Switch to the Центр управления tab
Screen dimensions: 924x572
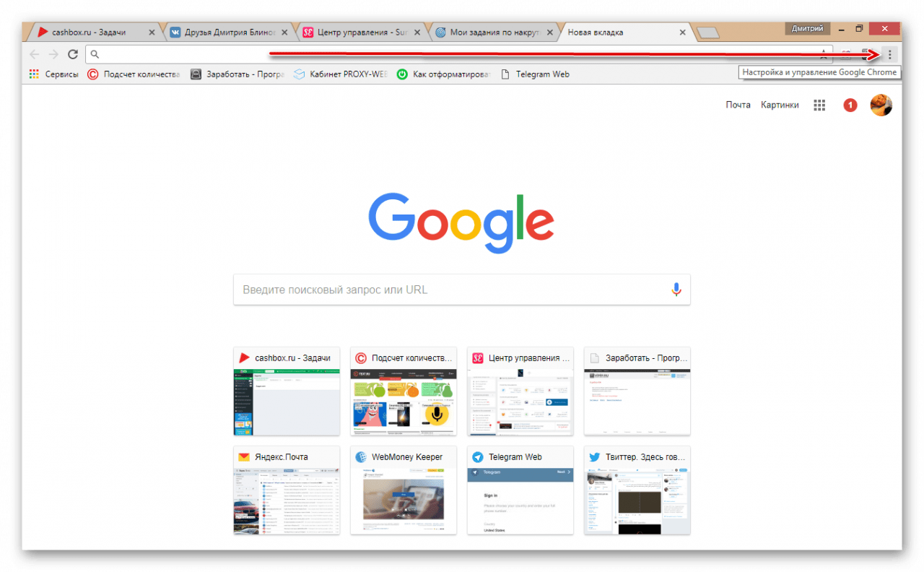tap(359, 32)
